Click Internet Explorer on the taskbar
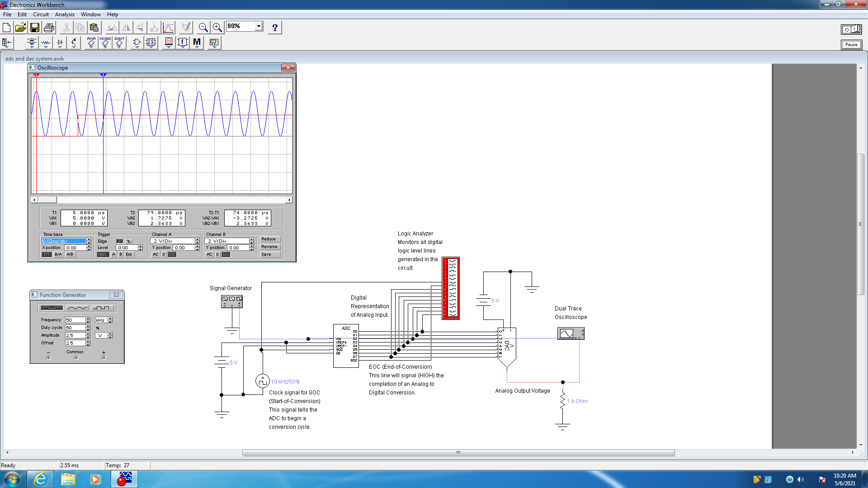Screen dimensions: 868x488 (40, 479)
